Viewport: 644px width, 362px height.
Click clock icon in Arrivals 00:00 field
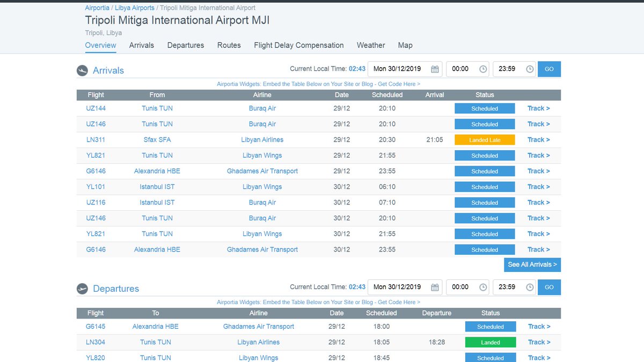pyautogui.click(x=483, y=69)
